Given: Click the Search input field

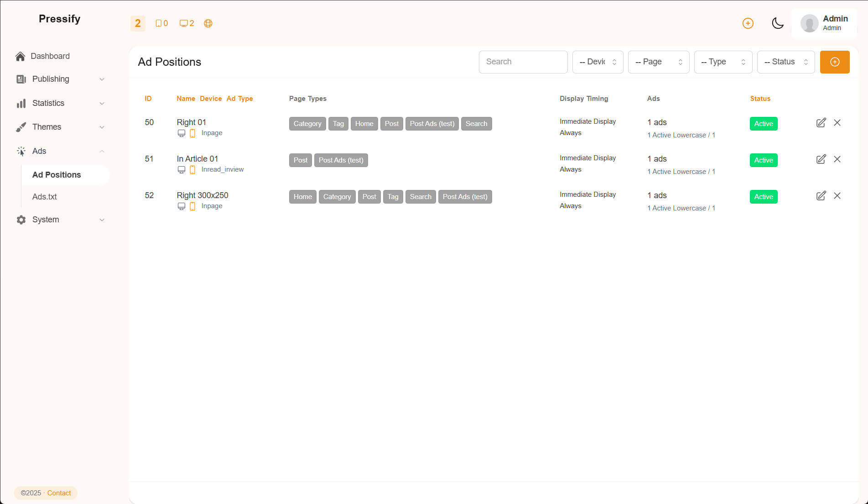Looking at the screenshot, I should click(x=523, y=62).
